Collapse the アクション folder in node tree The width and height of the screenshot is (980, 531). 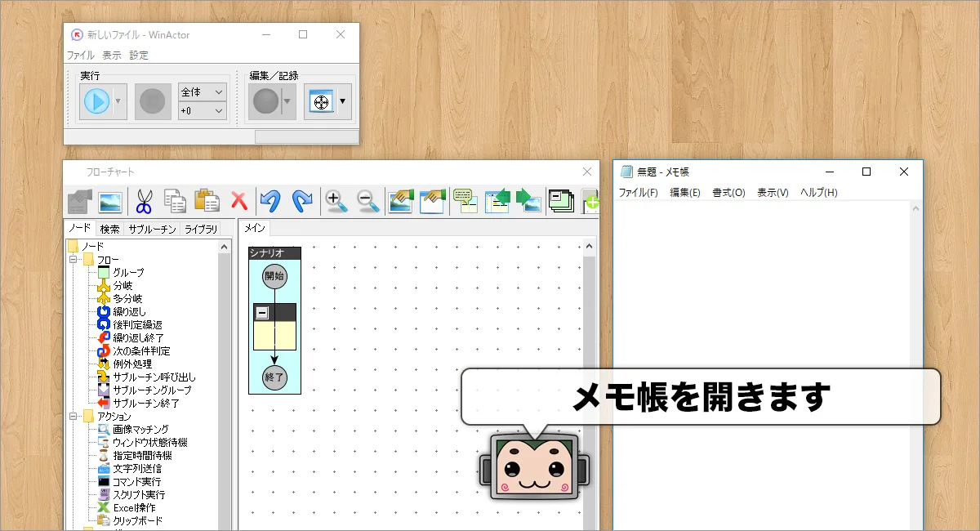pos(73,417)
